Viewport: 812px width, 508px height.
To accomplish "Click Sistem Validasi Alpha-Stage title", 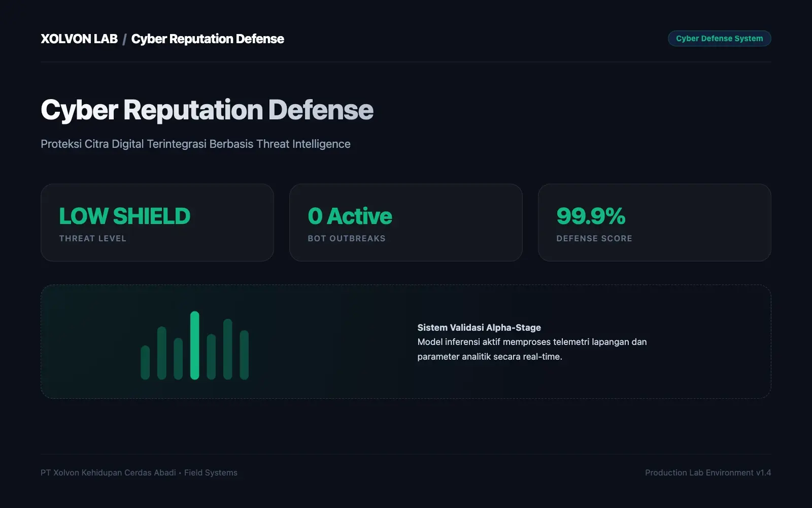I will point(479,328).
